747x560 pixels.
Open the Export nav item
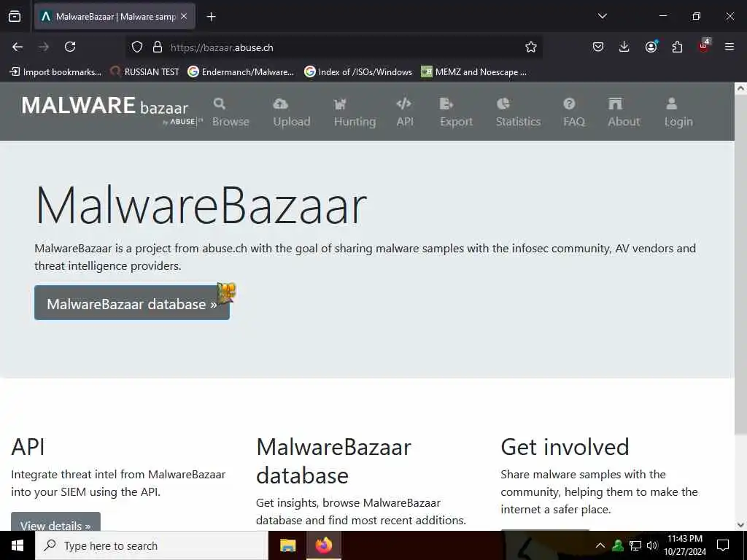(x=456, y=112)
